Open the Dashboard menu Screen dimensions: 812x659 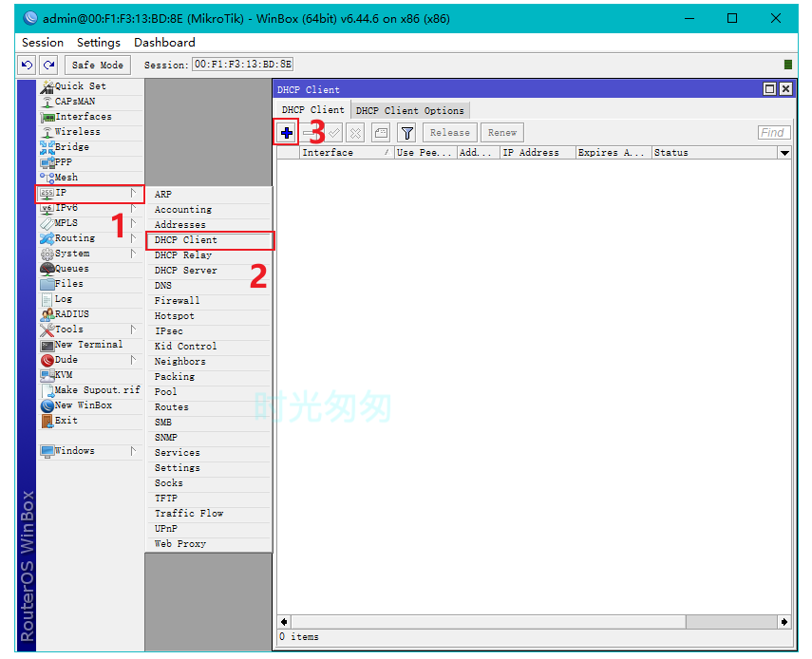point(164,43)
